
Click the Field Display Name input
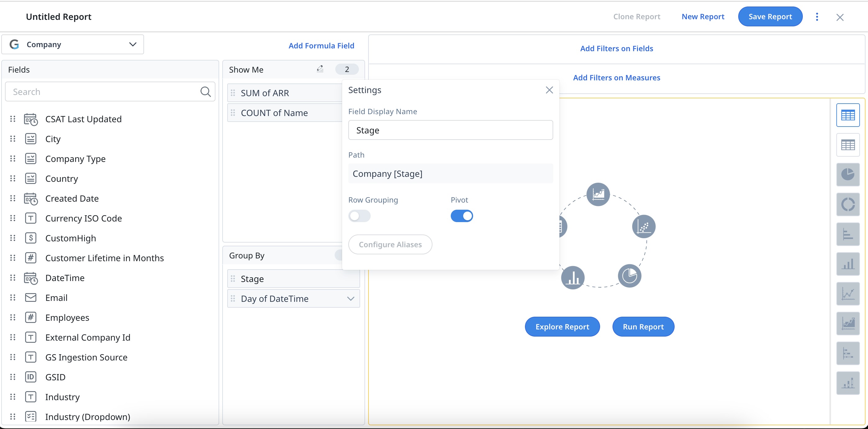click(x=450, y=130)
